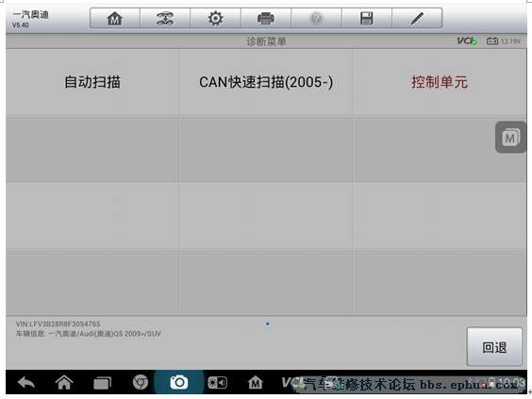Tap the floating M shortcut button
532x399 pixels.
510,138
